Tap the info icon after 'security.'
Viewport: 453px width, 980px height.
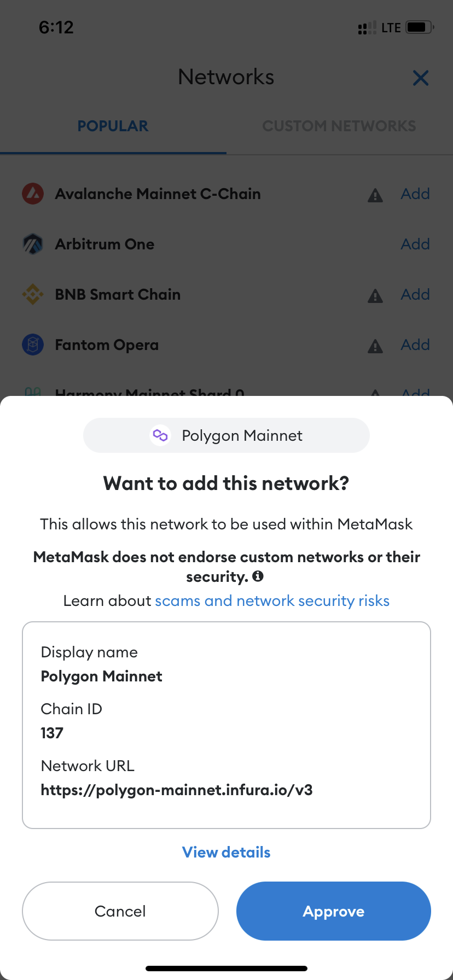pos(258,576)
